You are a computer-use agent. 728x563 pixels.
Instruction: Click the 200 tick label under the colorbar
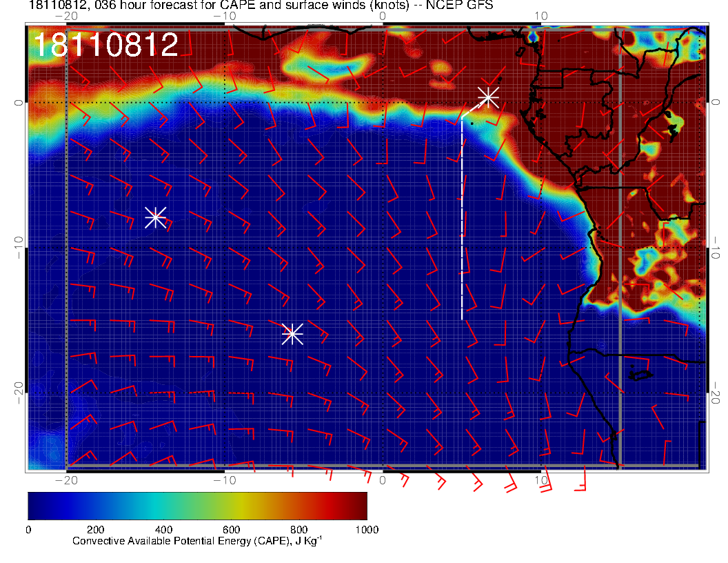(95, 529)
